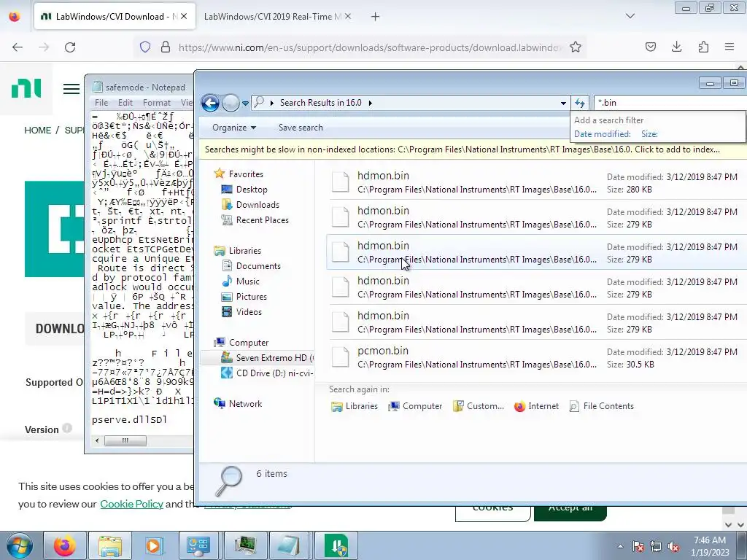Open Windows Media Player taskbar icon
Viewport: 747px width, 560px height.
point(155,545)
